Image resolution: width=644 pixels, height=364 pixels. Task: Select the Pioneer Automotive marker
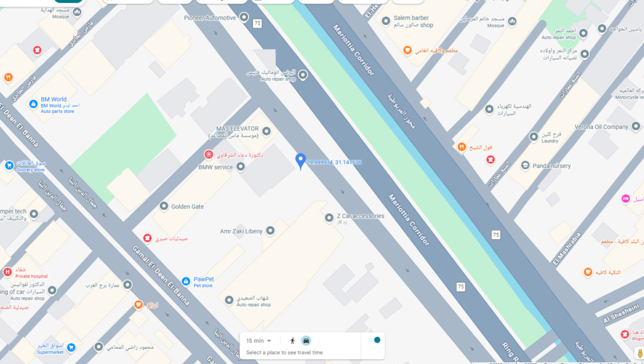pos(244,17)
